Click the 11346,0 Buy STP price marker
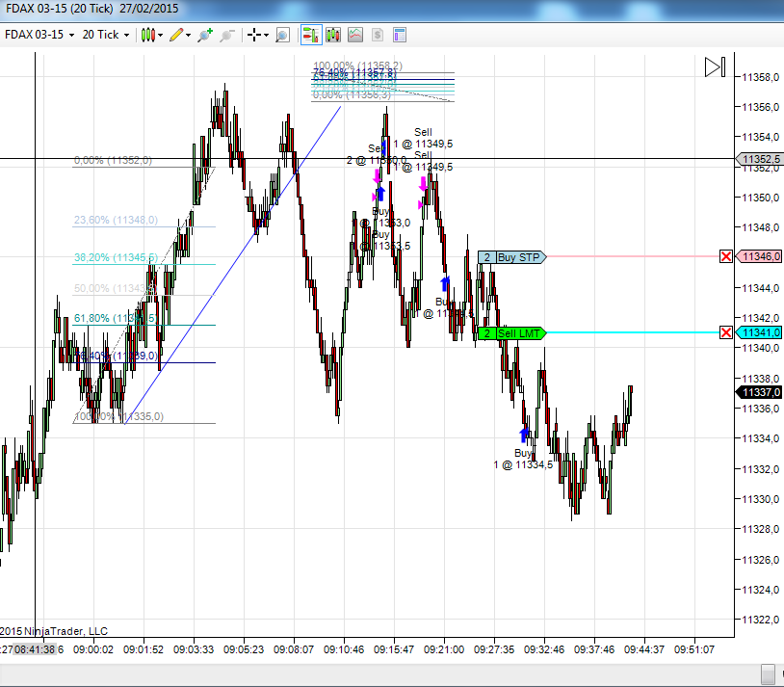This screenshot has width=784, height=687. pos(759,256)
